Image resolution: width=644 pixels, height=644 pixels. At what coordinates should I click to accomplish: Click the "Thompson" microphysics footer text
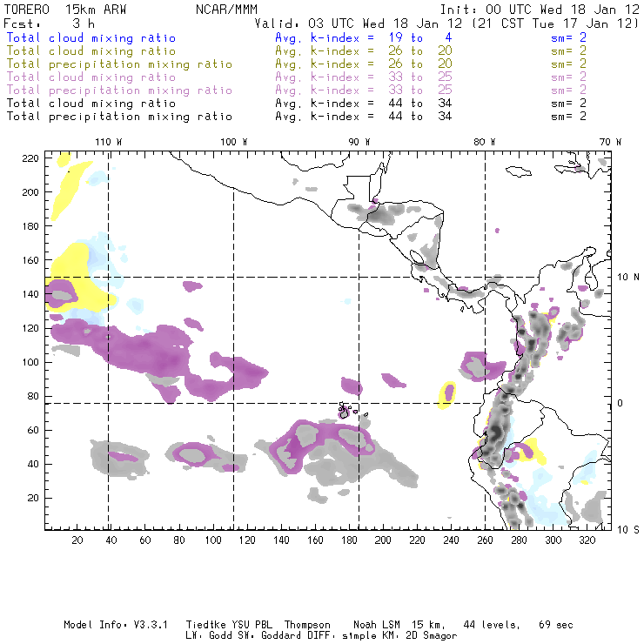307,626
